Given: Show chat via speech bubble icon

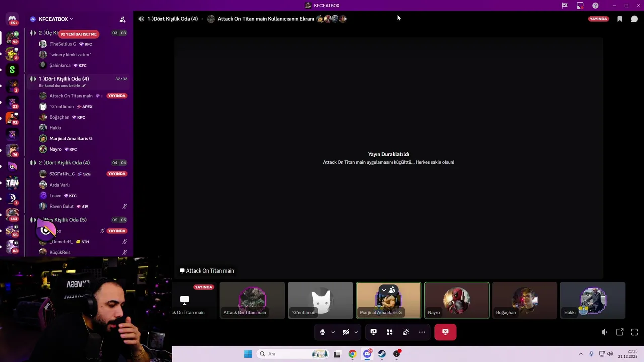Looking at the screenshot, I should [x=634, y=19].
